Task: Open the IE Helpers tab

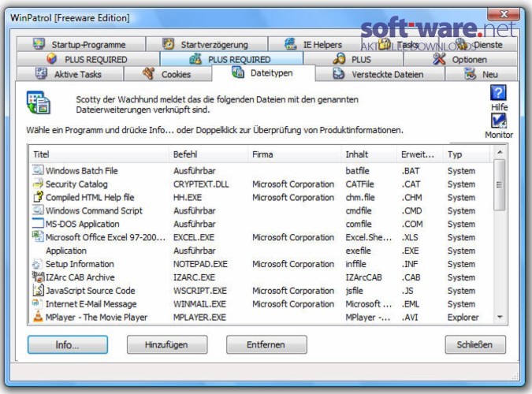Action: (x=314, y=44)
